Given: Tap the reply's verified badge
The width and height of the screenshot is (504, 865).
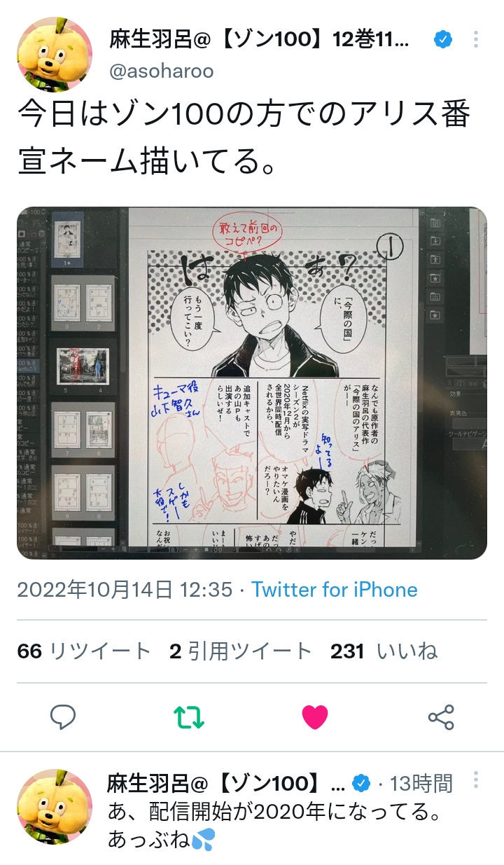Looking at the screenshot, I should click(x=360, y=782).
